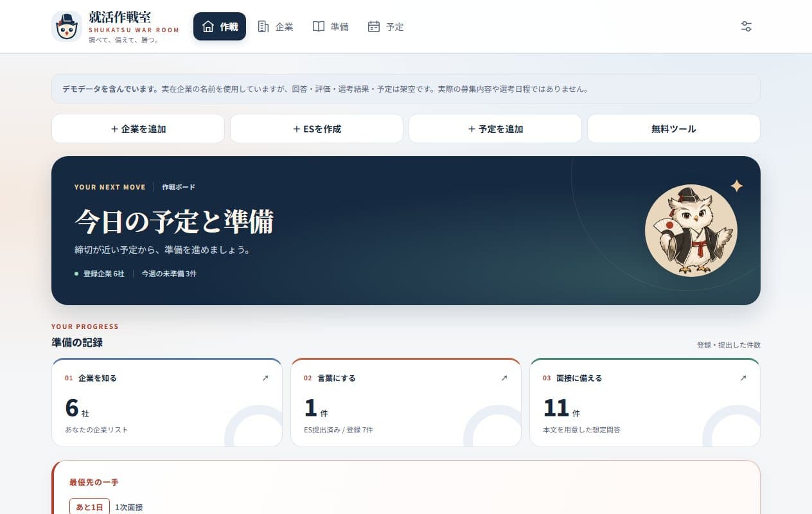
Task: Switch to the 企業 tab
Action: tap(275, 26)
